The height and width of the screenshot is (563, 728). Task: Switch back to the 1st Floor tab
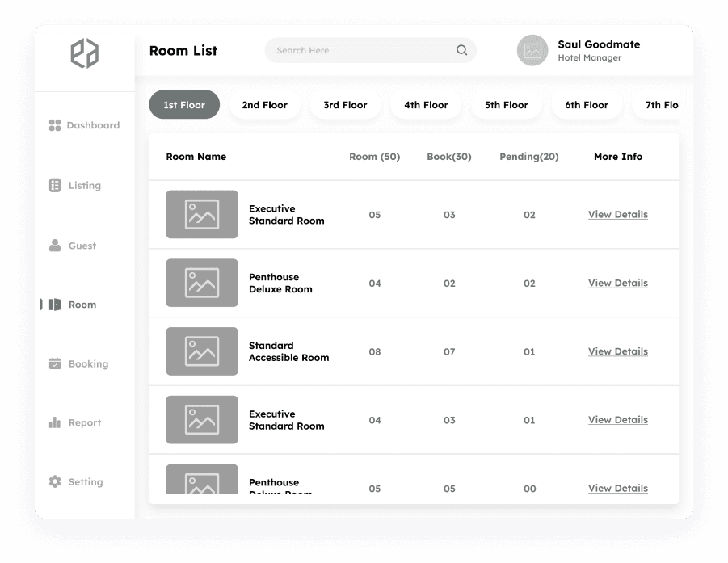184,104
